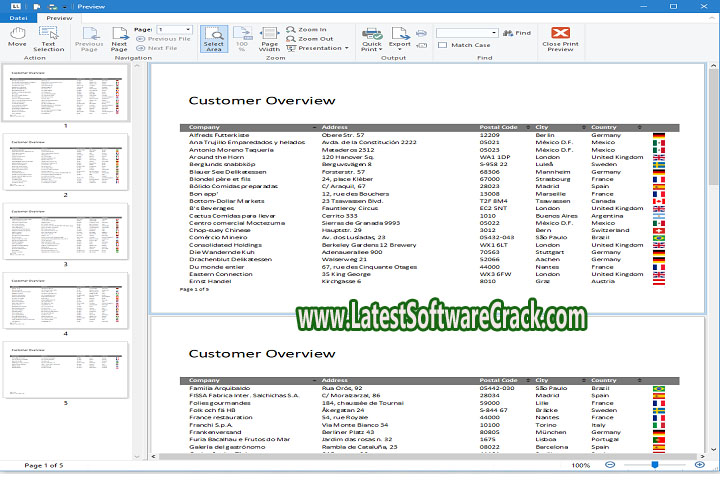Screen dimensions: 720x480
Task: Open the Datei menu tab
Action: 19,17
